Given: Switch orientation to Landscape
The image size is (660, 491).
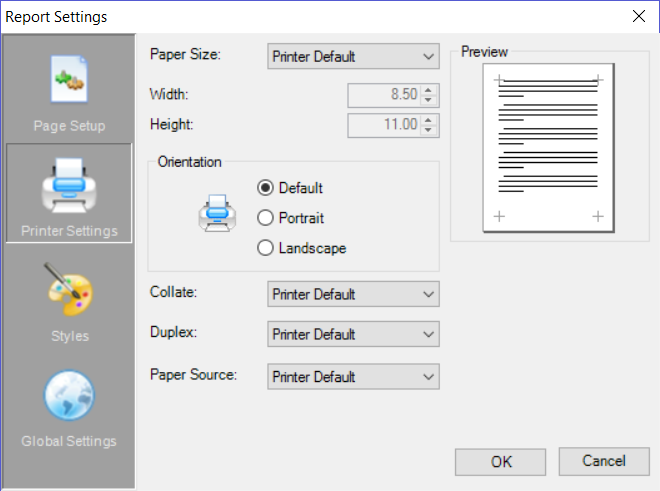Looking at the screenshot, I should pos(266,248).
